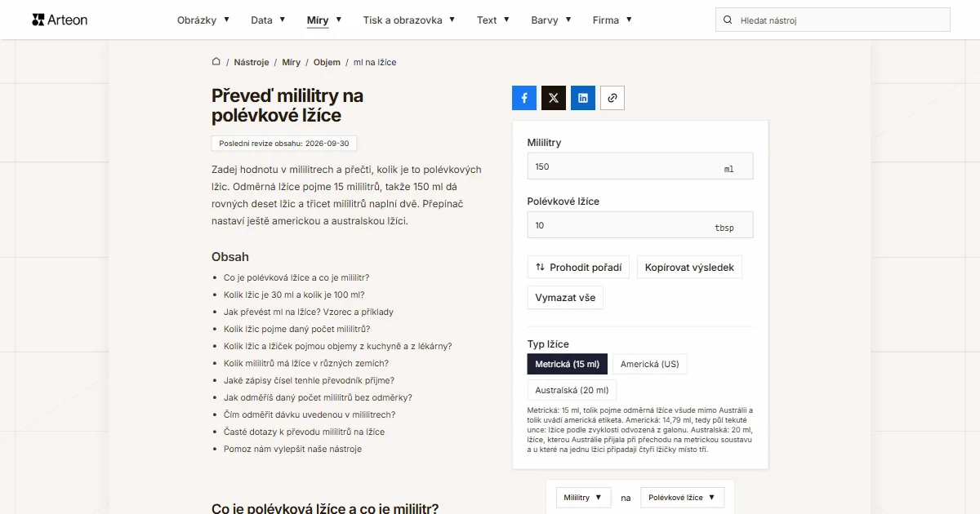Image resolution: width=980 pixels, height=514 pixels.
Task: Share the page on Facebook
Action: [524, 98]
